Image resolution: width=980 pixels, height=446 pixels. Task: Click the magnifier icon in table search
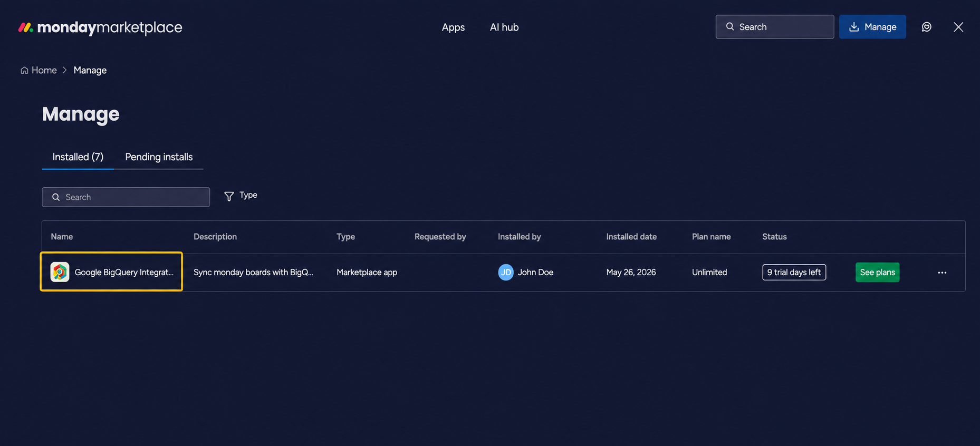[56, 197]
